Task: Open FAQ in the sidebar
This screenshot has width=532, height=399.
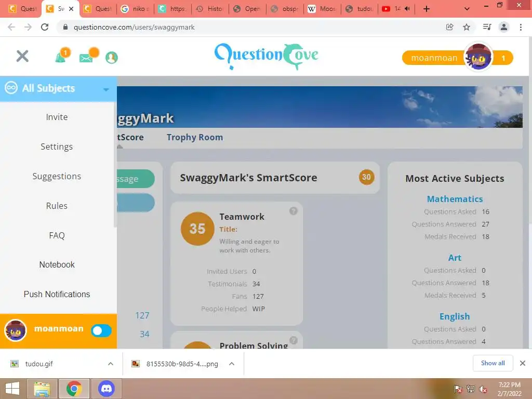Action: click(57, 235)
